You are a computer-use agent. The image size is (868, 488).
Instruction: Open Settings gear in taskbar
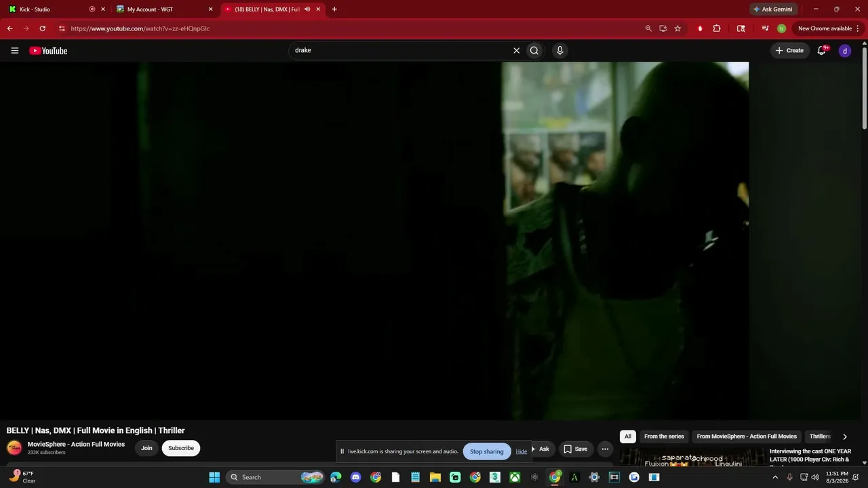594,477
